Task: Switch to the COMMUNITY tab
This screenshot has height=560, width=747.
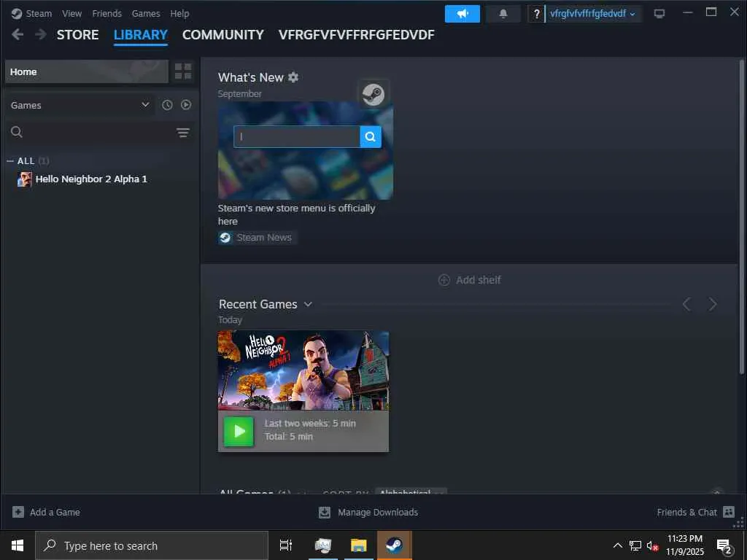Action: click(x=223, y=35)
